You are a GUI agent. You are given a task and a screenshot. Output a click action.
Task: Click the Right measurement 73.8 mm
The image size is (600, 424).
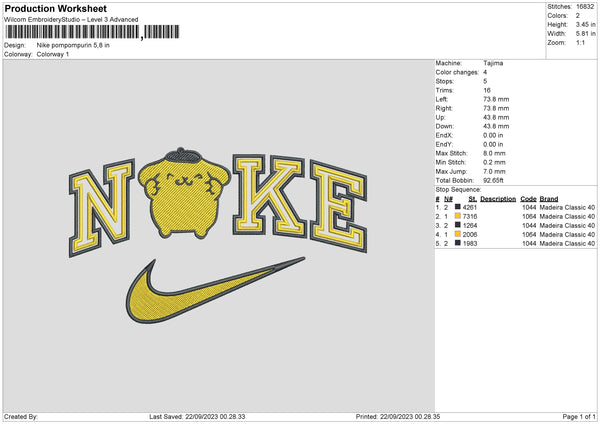click(x=496, y=108)
